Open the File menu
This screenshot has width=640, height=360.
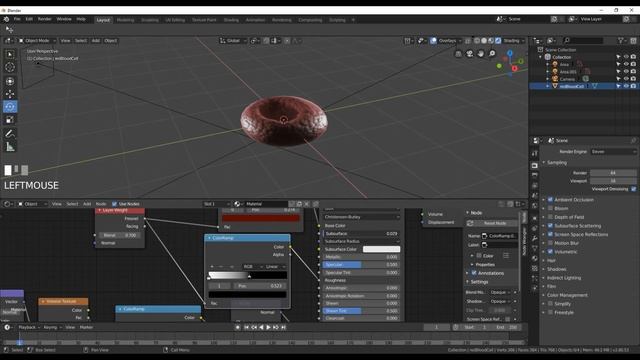coord(17,19)
